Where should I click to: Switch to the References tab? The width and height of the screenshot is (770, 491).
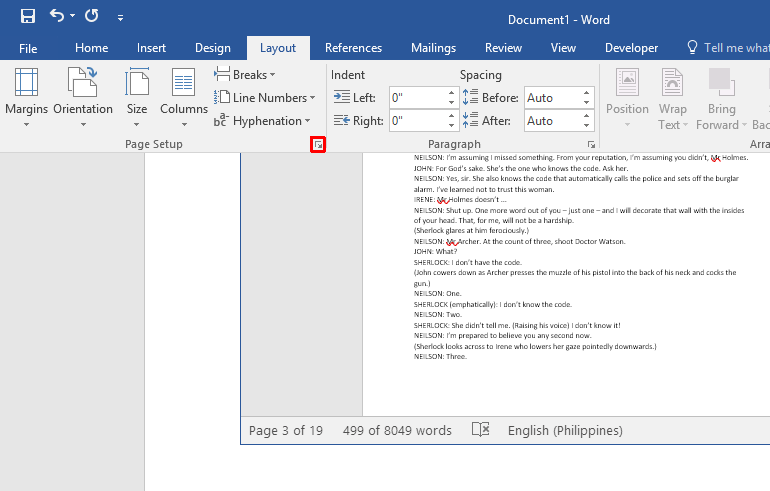pos(353,48)
